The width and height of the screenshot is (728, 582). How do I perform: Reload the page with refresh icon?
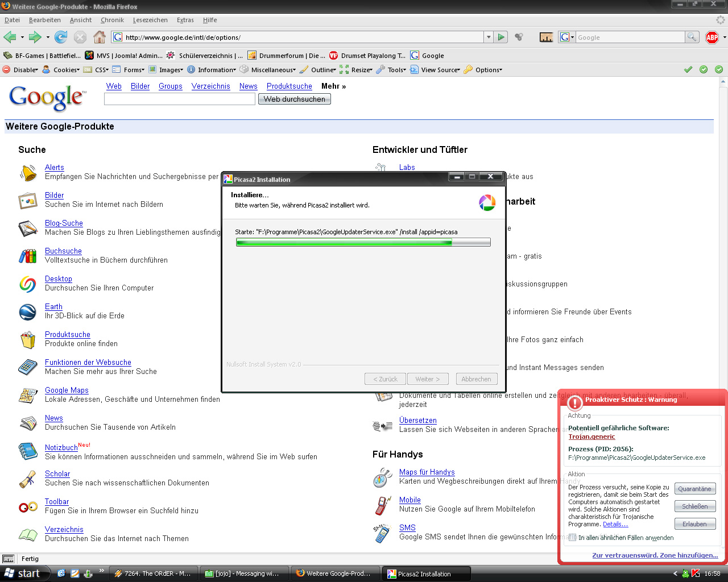coord(61,38)
